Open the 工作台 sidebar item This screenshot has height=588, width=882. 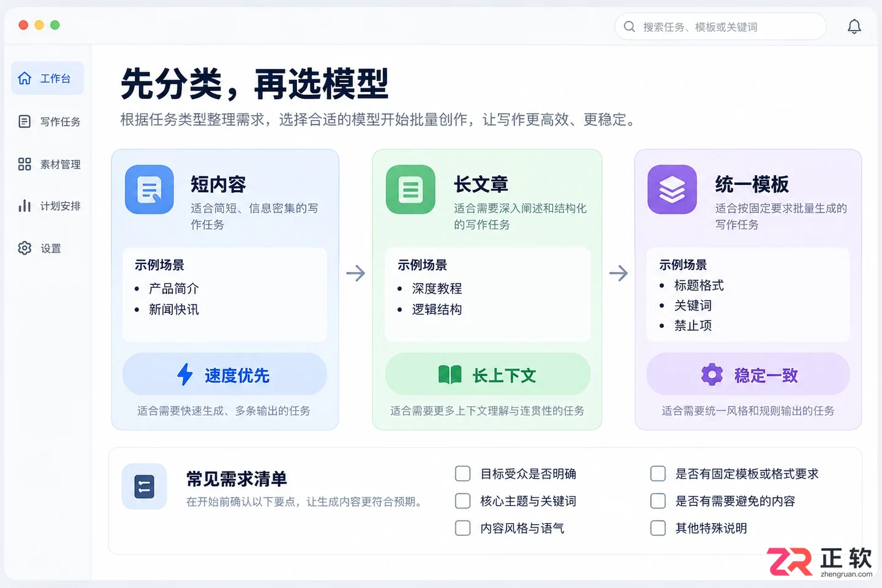pos(47,78)
